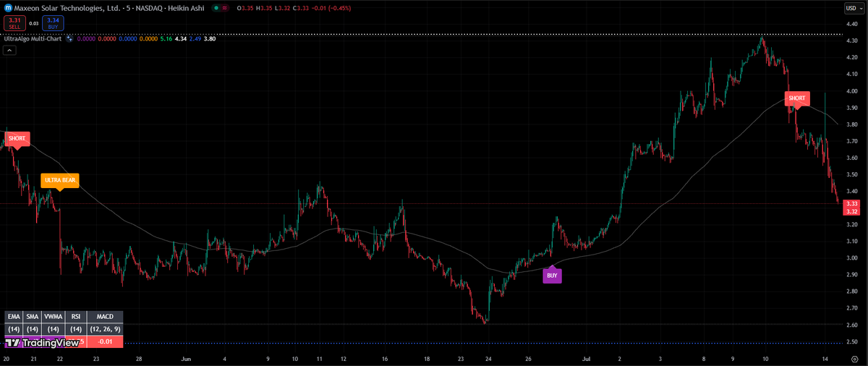Click the Maxeon symbol logo icon
This screenshot has height=366, width=868.
tap(8, 8)
